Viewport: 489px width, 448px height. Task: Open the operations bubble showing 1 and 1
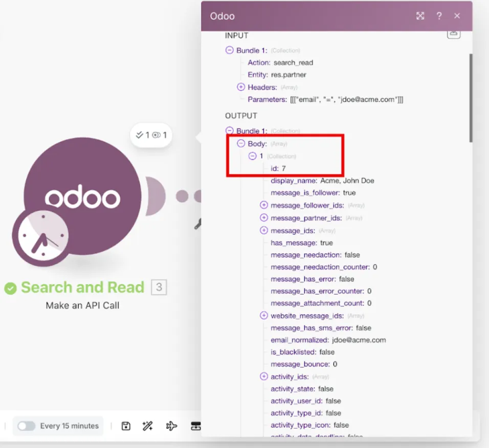click(x=151, y=135)
